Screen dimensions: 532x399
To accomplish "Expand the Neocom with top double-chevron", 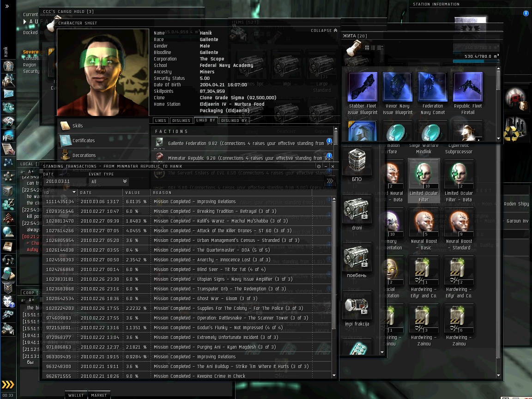I will click(x=7, y=6).
